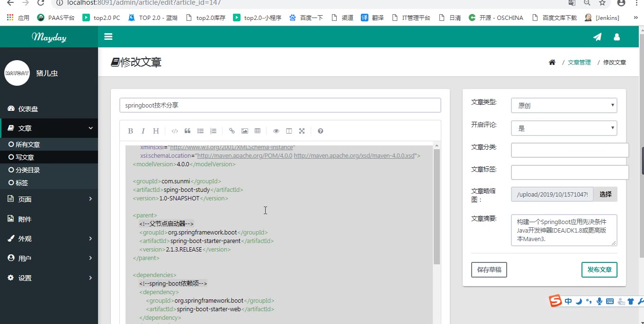The image size is (644, 324).
Task: Click the 文章管理 breadcrumb link
Action: pos(579,62)
